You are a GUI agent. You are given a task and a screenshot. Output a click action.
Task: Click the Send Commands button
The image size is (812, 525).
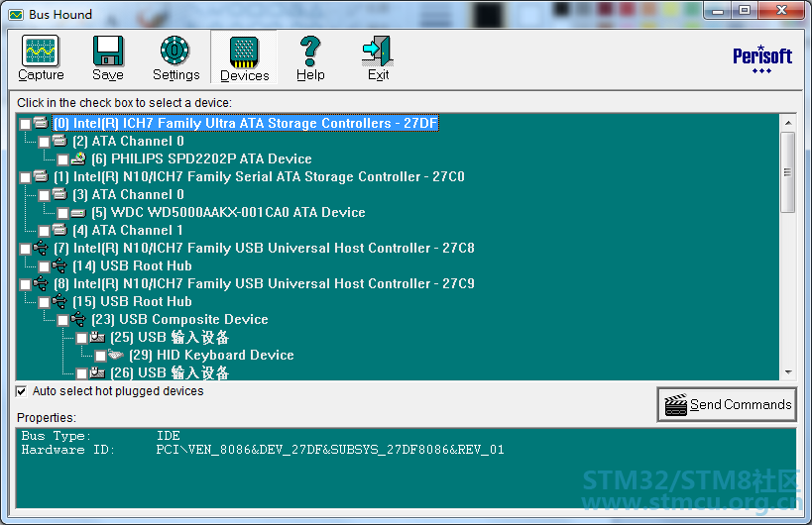[x=727, y=404]
